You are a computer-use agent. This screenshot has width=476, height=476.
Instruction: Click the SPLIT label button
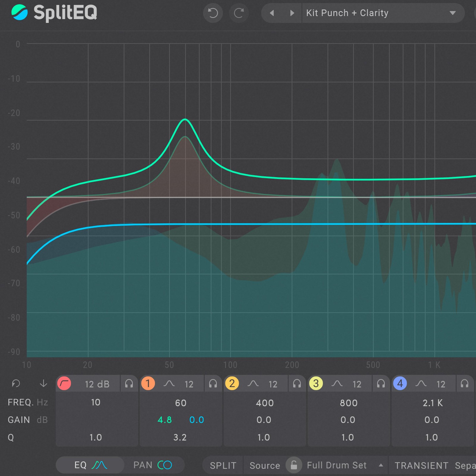click(x=223, y=465)
